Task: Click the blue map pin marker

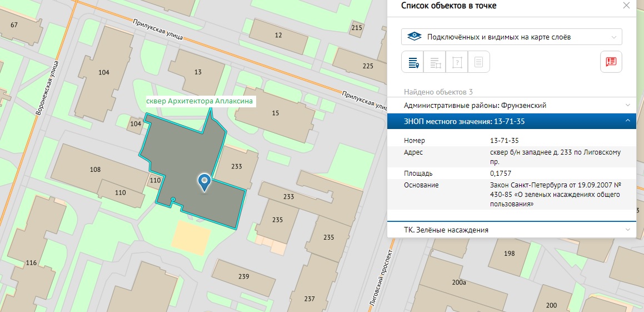Action: point(204,181)
